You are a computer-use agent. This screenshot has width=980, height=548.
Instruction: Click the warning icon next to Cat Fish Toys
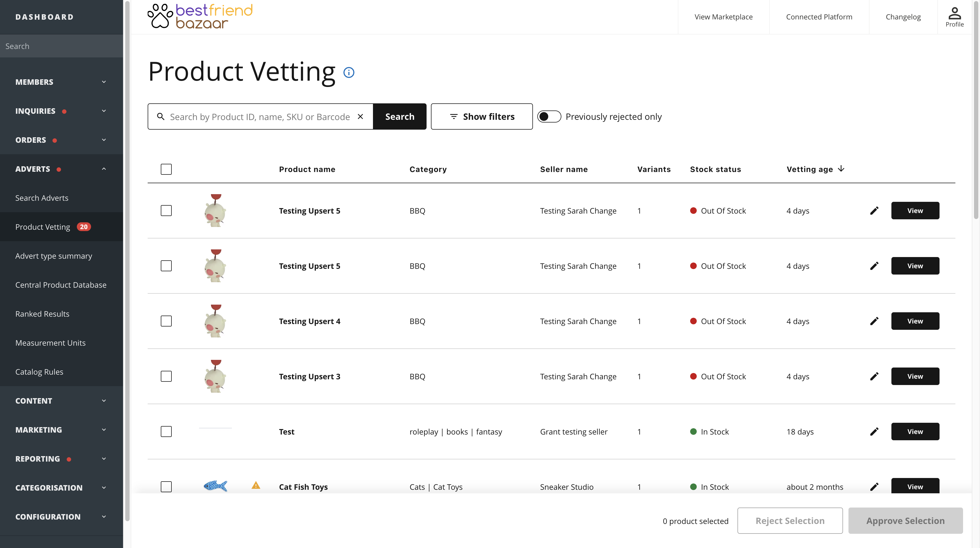click(256, 486)
